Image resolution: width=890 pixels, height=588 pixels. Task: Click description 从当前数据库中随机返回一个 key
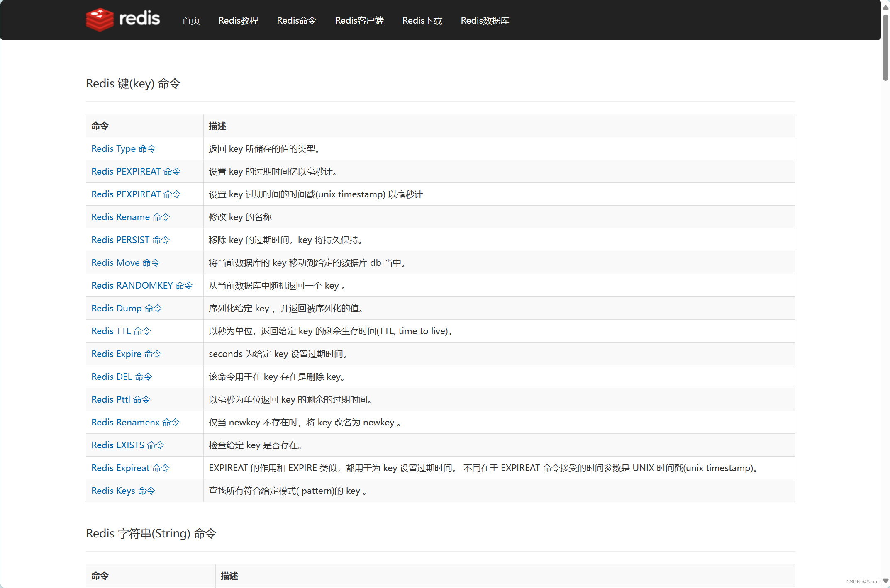click(277, 285)
